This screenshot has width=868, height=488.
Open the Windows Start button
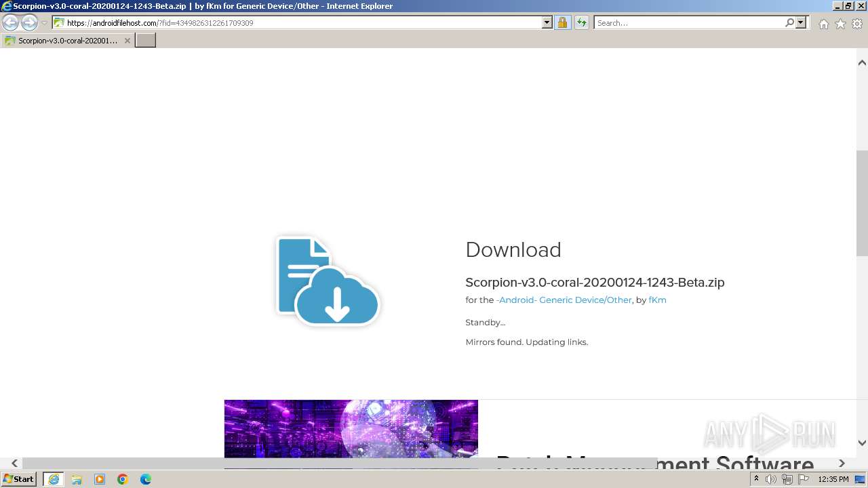point(18,479)
